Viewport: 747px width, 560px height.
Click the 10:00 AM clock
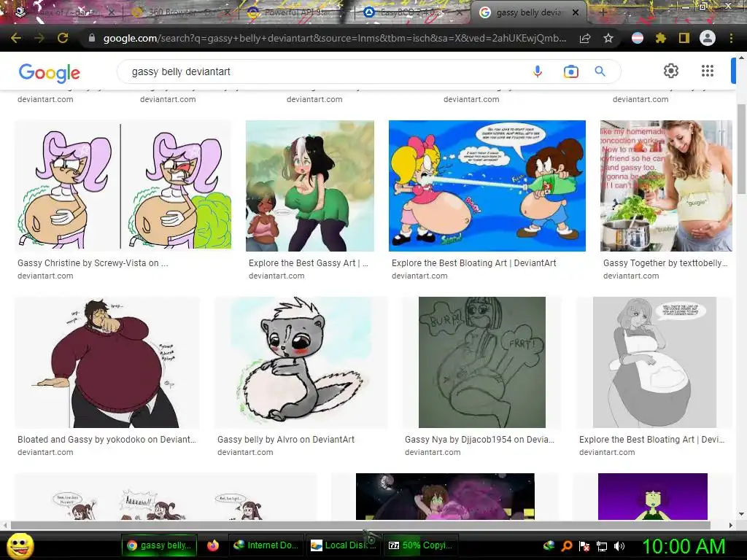click(684, 546)
